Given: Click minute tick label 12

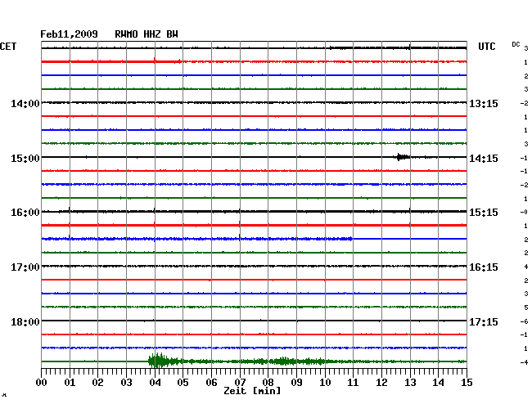Looking at the screenshot, I should (x=381, y=382).
